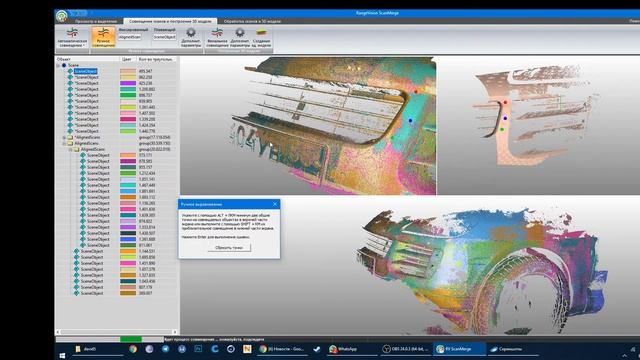
Task: Click diamond icon of the last SceneObject row
Action: point(77,293)
